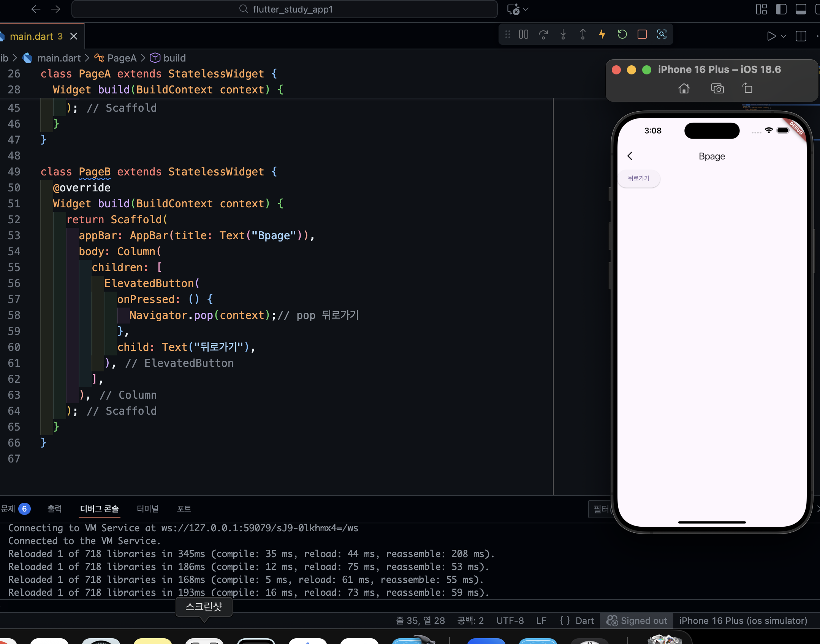The width and height of the screenshot is (820, 644).
Task: Toggle the bottom panel layout icon
Action: tap(801, 9)
